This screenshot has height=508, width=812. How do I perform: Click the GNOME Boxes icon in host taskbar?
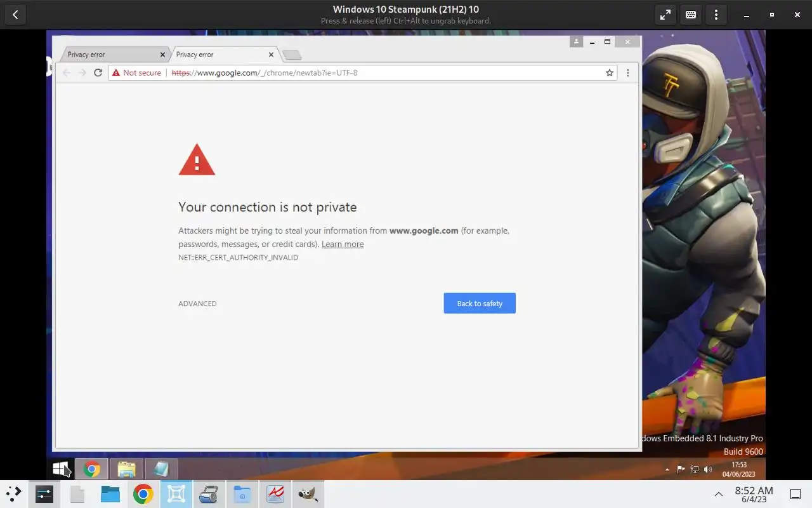click(176, 493)
